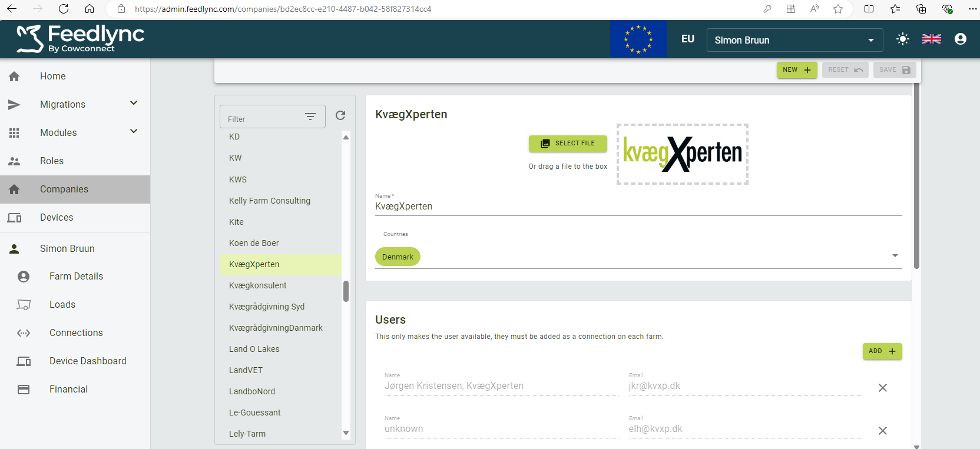Click the companies list scrollbar thumb
The image size is (980, 449).
(346, 291)
